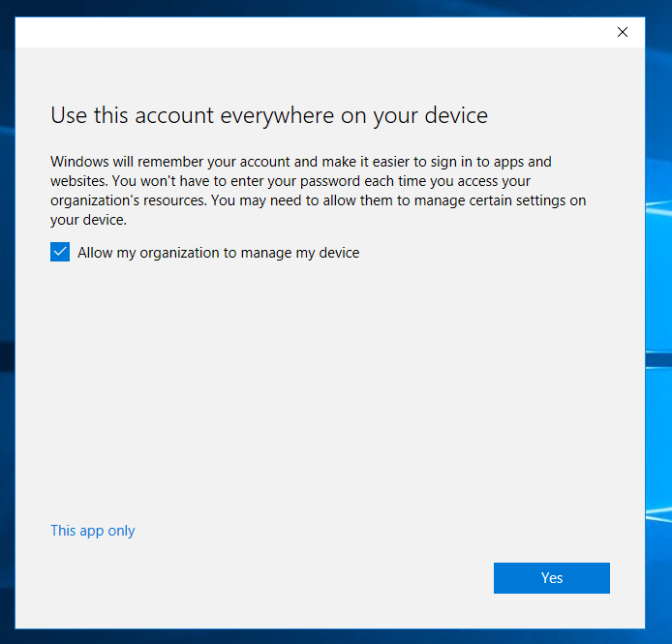This screenshot has height=644, width=672.
Task: Click the This app only link
Action: [x=93, y=531]
